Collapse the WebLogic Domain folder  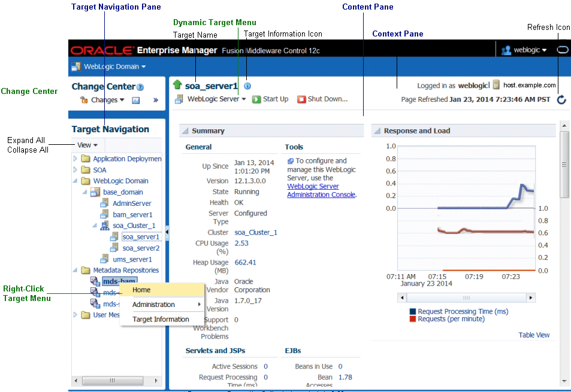coord(75,181)
